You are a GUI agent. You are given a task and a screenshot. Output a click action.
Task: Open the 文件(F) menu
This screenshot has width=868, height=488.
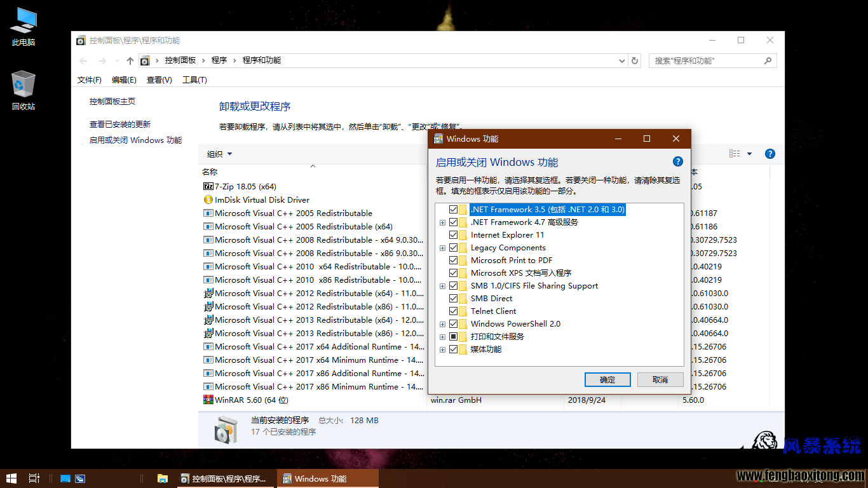click(x=89, y=80)
